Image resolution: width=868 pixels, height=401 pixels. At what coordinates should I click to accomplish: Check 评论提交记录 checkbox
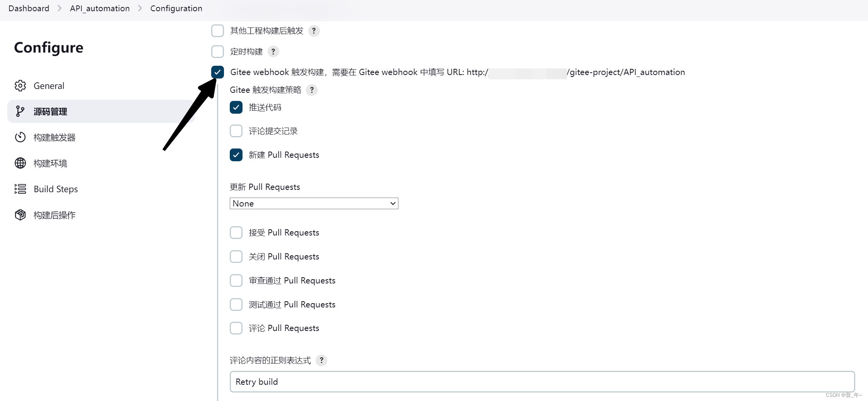coord(236,131)
